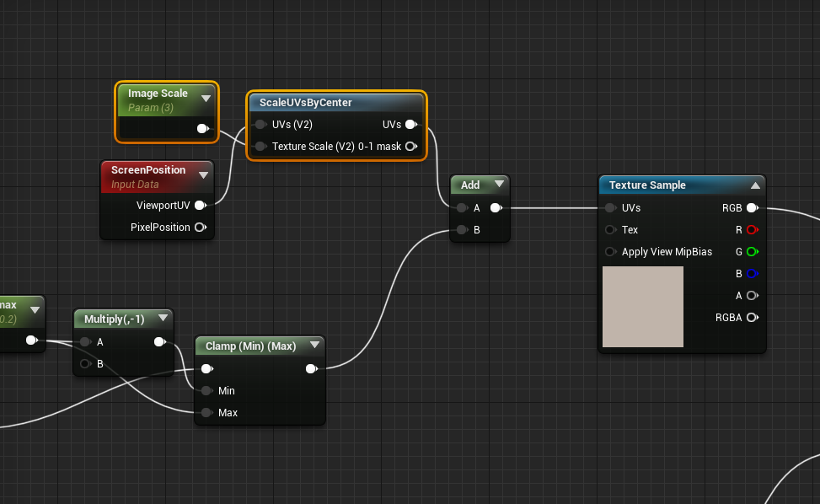820x504 pixels.
Task: Click the Add node A input pin
Action: [462, 208]
